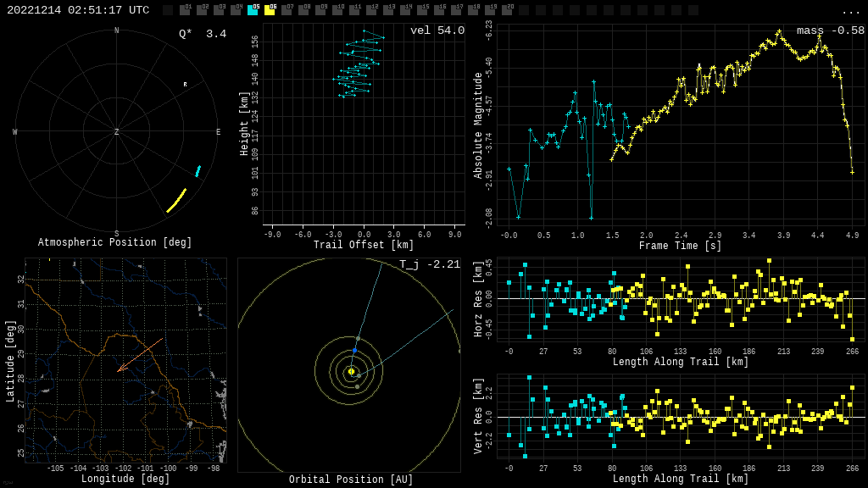Click the yellow Sun marker in the orbit plot
The height and width of the screenshot is (488, 868).
(351, 371)
